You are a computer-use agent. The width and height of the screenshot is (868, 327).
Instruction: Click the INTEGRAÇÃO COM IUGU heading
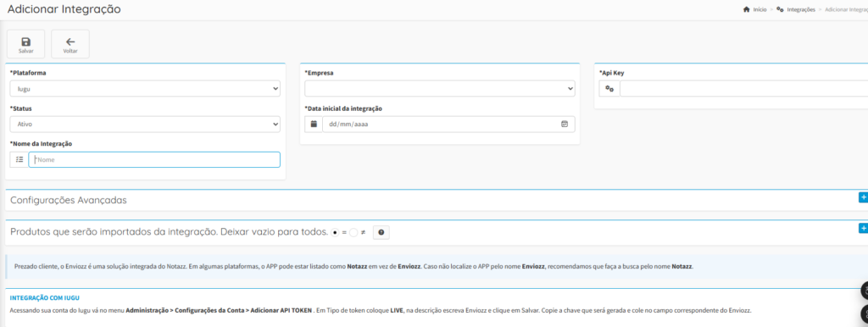click(44, 297)
